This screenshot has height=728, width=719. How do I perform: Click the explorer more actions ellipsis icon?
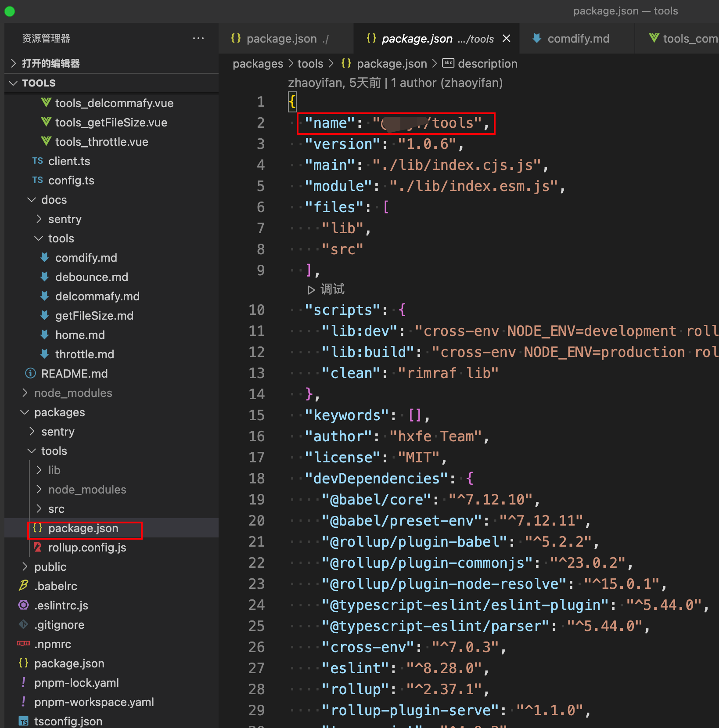click(x=198, y=39)
